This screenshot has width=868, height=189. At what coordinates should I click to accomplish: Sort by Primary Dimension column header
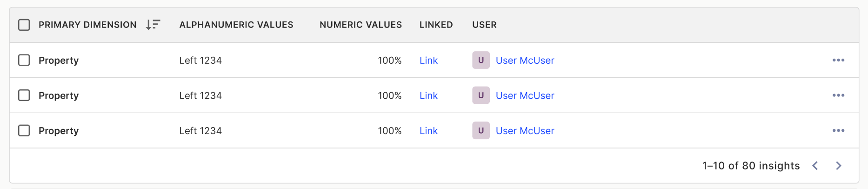[x=87, y=25]
